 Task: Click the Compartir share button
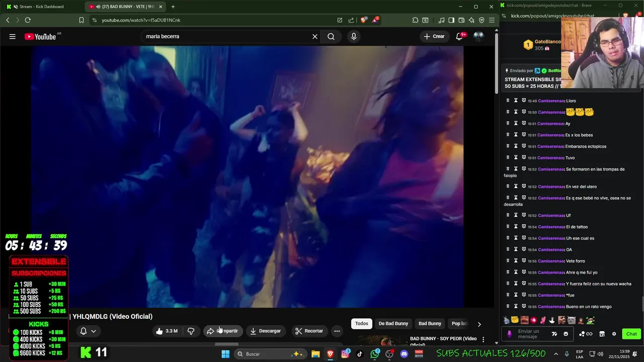pos(222,331)
